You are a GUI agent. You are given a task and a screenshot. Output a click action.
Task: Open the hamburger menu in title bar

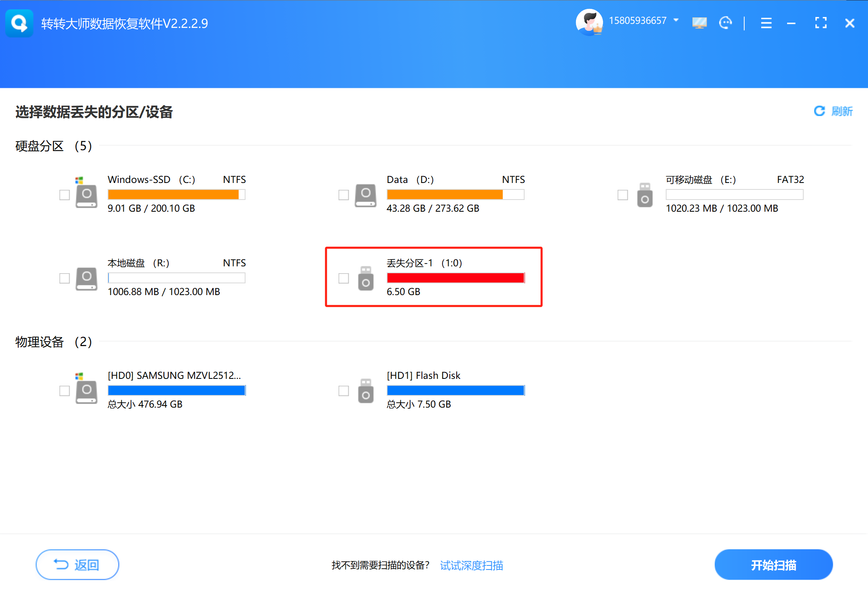[x=766, y=23]
